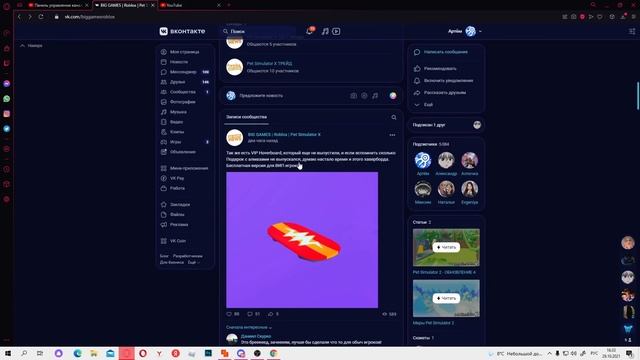Viewport: 640px width, 360px height.
Task: Click the VKontakte logo in the header
Action: pyautogui.click(x=182, y=31)
